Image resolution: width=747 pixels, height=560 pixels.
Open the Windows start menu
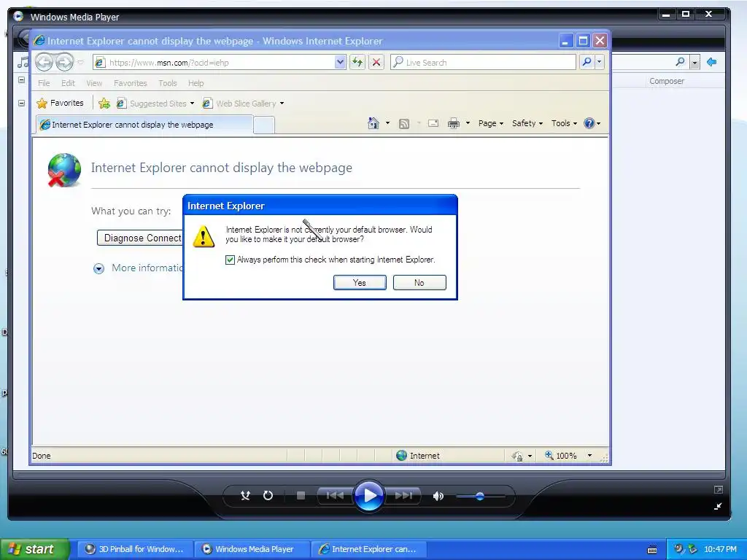pos(35,549)
